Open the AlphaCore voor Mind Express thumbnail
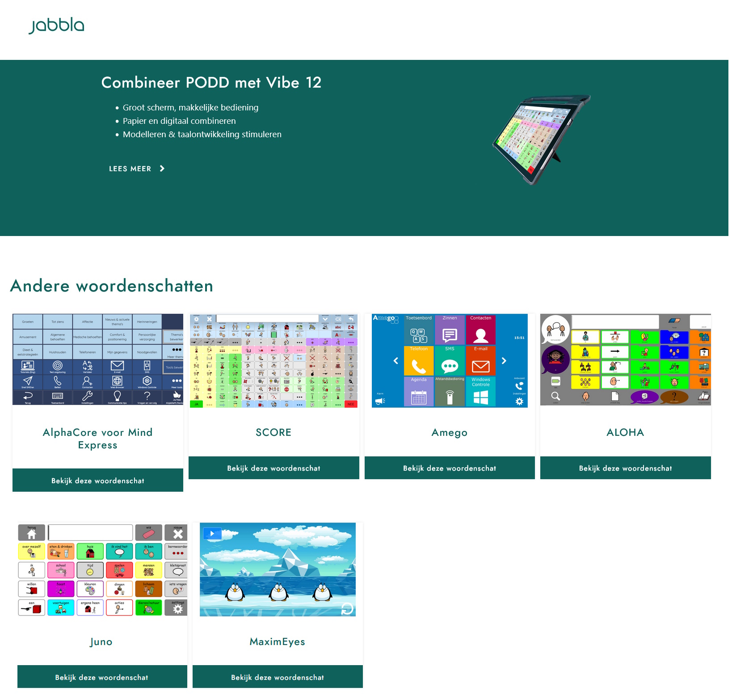The width and height of the screenshot is (732, 700). pyautogui.click(x=98, y=359)
